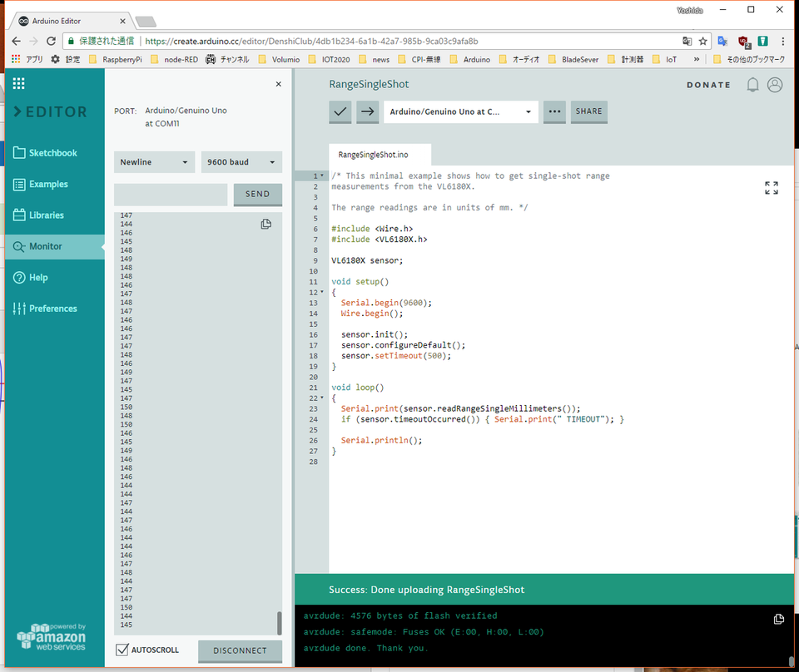Open the three-dots more options menu
Viewport: 799px width, 672px height.
click(x=554, y=111)
